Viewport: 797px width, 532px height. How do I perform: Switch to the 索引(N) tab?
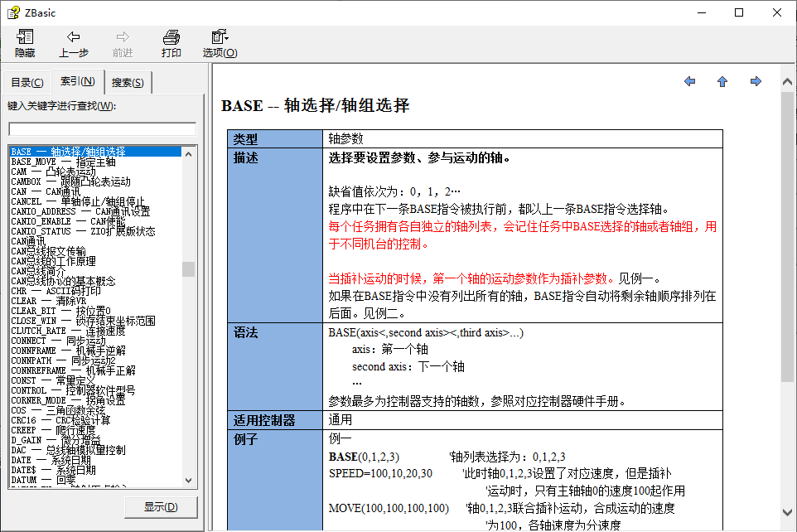(x=78, y=81)
